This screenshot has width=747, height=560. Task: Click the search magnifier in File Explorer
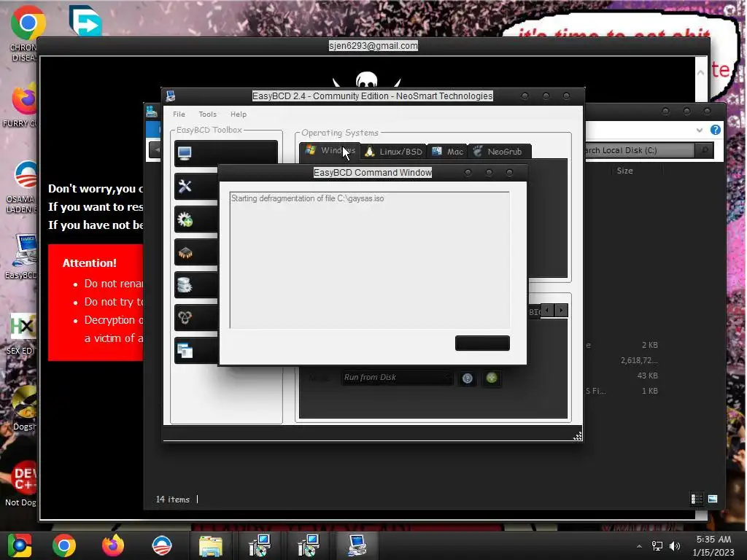(704, 150)
